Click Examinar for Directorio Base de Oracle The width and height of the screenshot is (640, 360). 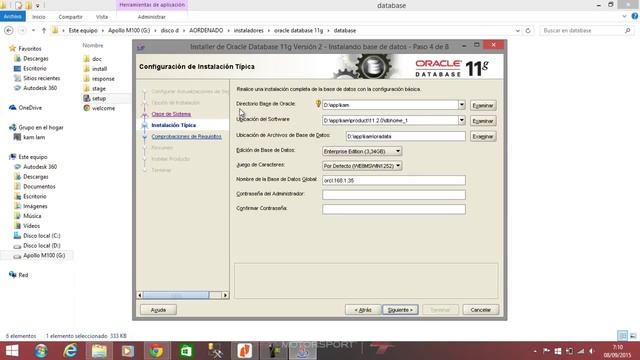click(483, 105)
